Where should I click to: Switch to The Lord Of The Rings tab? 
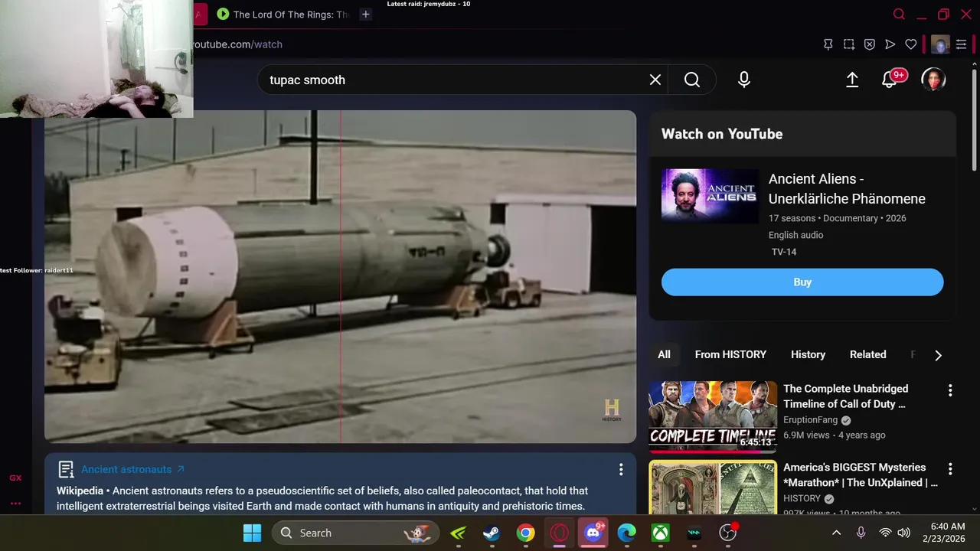(x=283, y=15)
